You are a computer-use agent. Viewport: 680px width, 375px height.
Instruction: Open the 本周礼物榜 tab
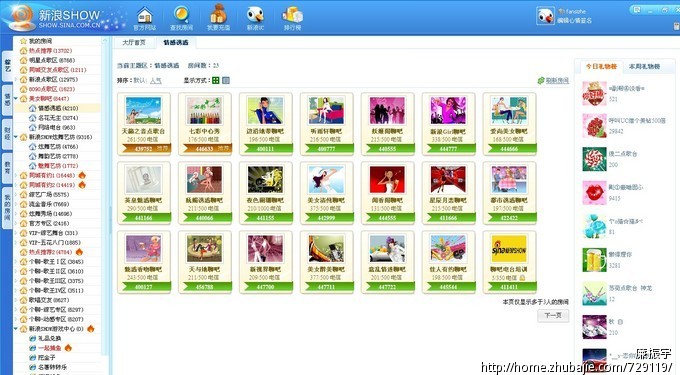(x=644, y=66)
